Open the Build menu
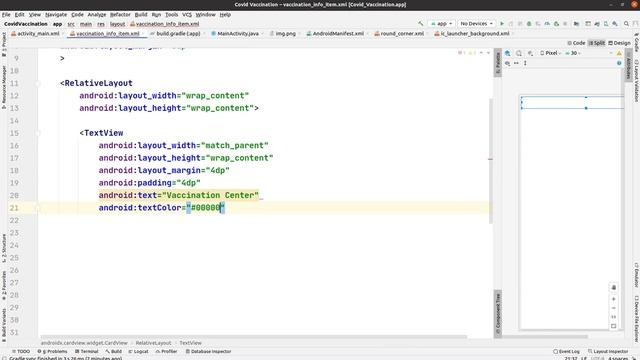Viewport: 640px width, 360px height. tap(141, 14)
